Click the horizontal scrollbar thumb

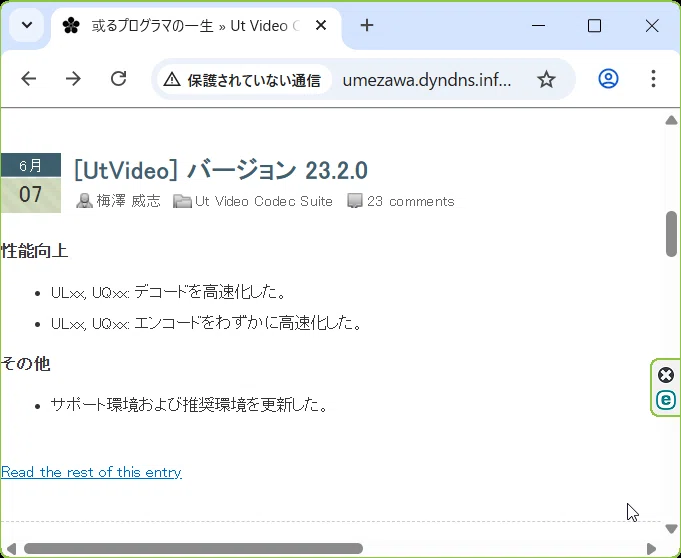click(193, 548)
